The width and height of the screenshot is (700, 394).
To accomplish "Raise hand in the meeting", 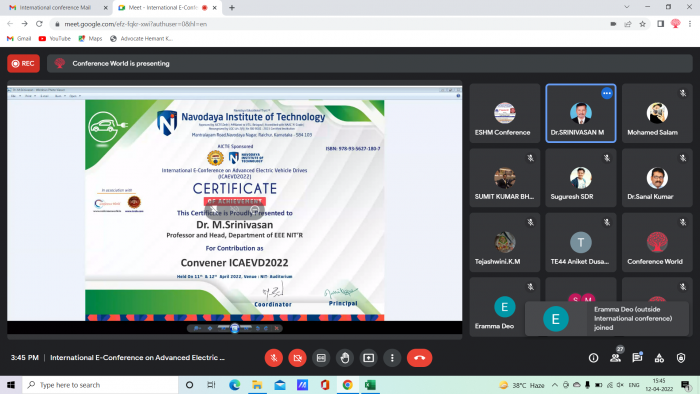I will tap(345, 358).
